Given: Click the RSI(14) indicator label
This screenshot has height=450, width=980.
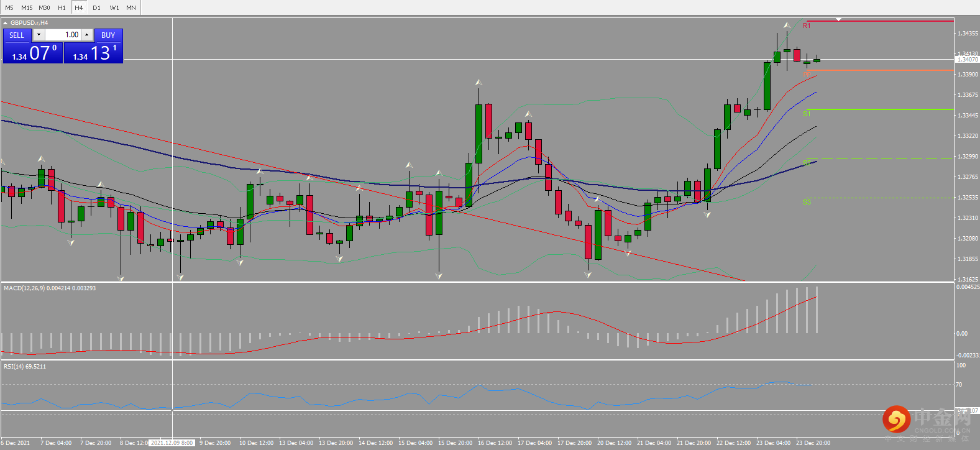Looking at the screenshot, I should [x=25, y=366].
